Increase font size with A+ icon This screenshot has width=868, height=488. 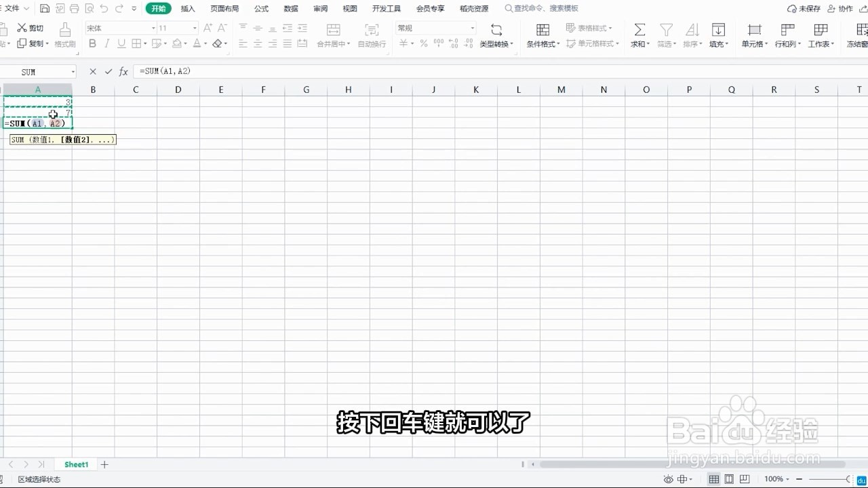tap(208, 28)
